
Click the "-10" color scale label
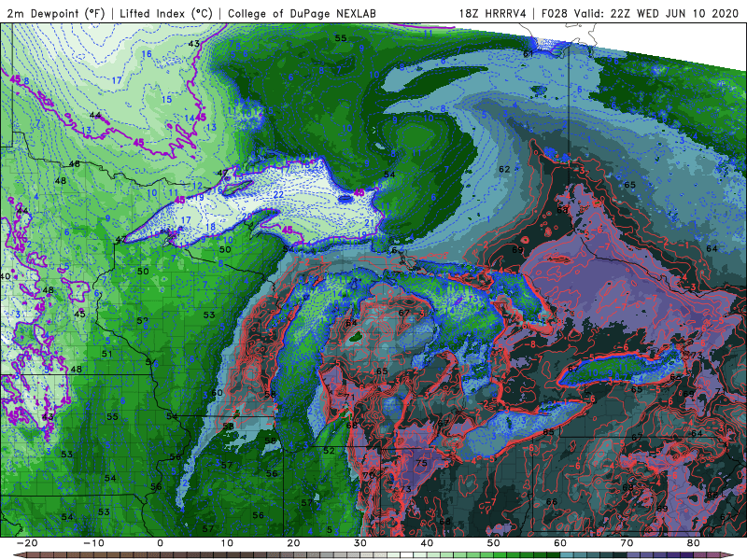93,543
